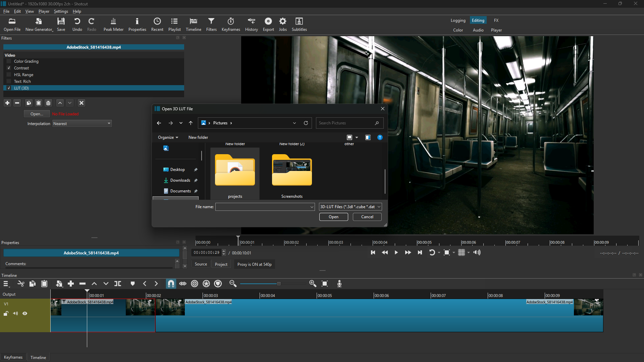Open the Interpolation dropdown

82,124
